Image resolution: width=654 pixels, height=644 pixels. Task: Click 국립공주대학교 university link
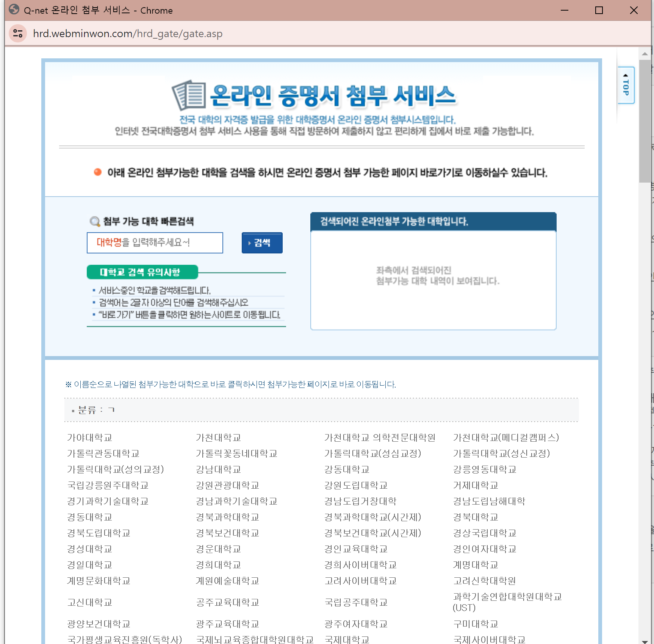356,602
